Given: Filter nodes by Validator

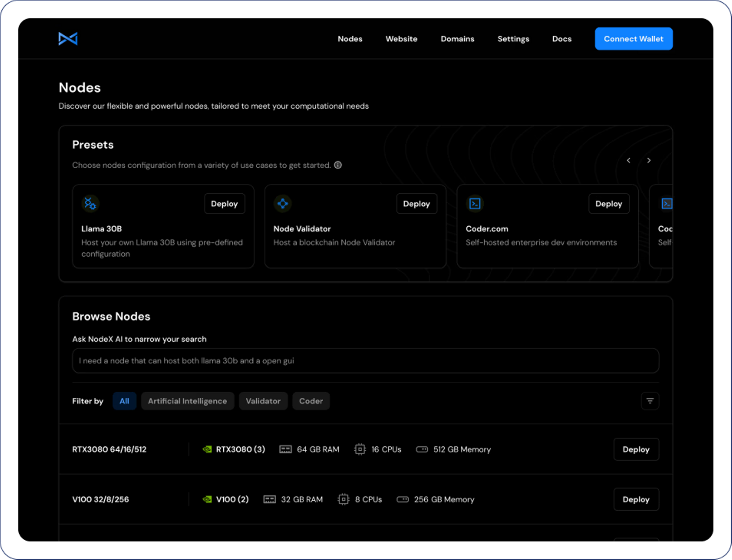Looking at the screenshot, I should pos(263,401).
